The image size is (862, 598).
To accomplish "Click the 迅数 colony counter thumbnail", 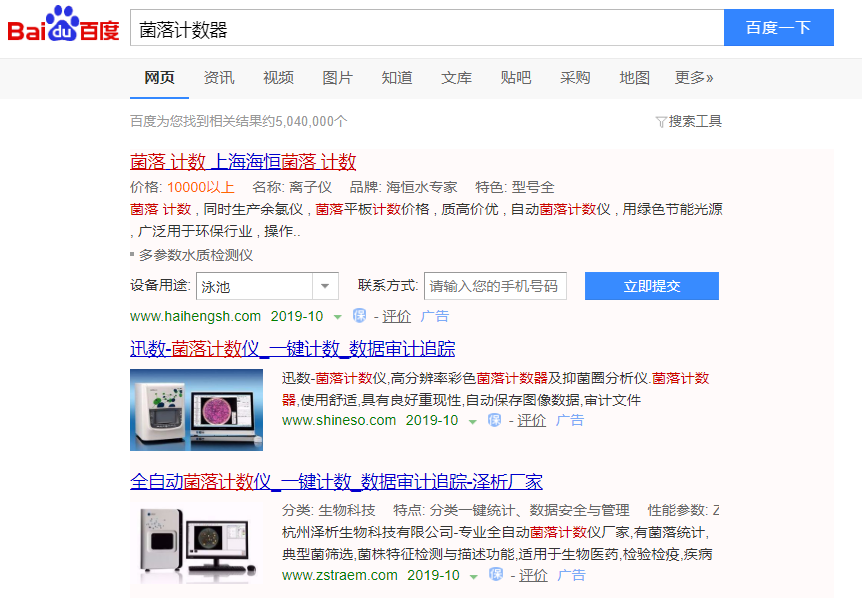I will [196, 410].
